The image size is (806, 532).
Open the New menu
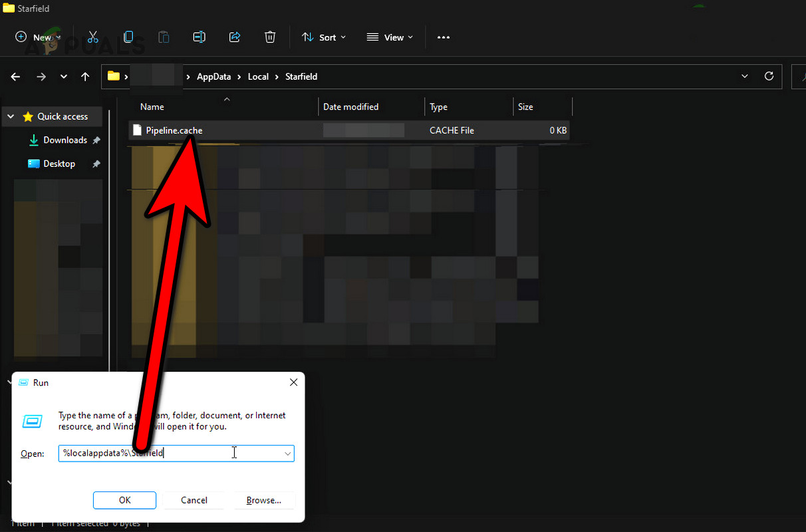tap(37, 37)
